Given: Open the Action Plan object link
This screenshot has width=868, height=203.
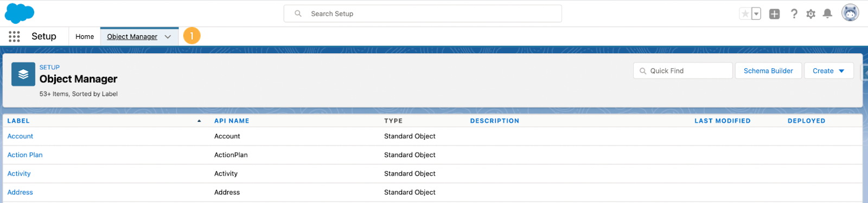Looking at the screenshot, I should tap(25, 155).
